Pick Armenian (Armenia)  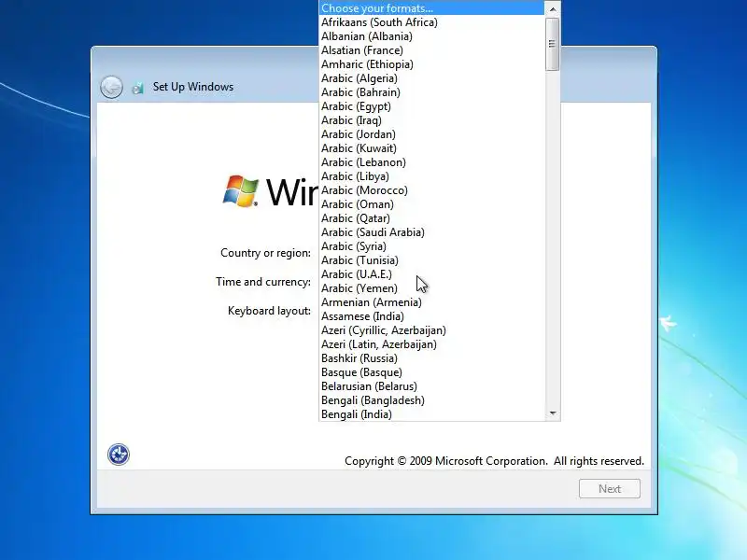click(x=431, y=302)
